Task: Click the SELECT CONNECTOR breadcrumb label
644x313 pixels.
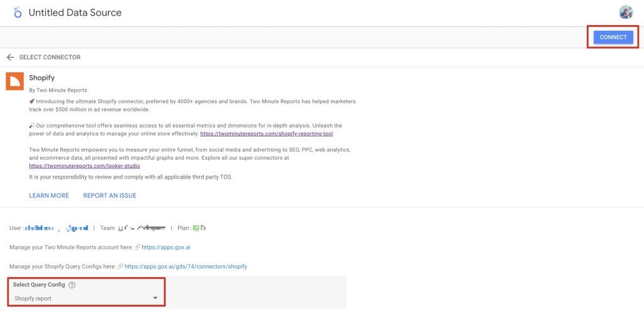Action: click(x=50, y=57)
